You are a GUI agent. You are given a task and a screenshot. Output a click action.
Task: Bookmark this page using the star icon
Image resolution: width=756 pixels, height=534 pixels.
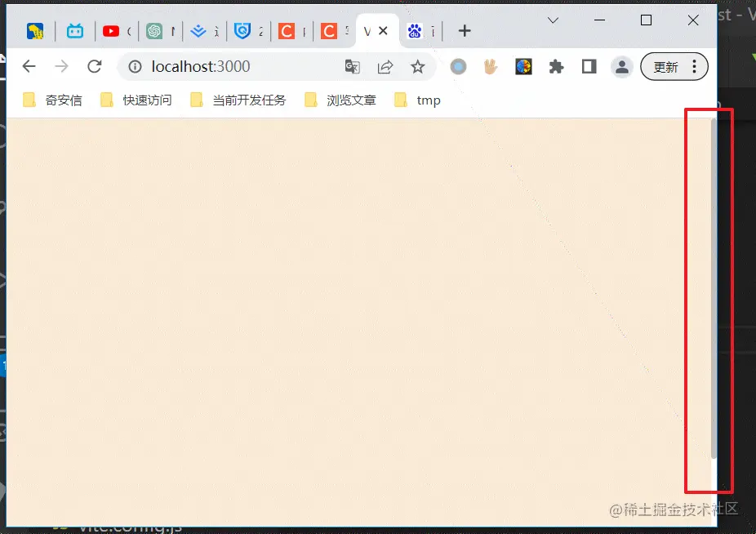tap(418, 66)
